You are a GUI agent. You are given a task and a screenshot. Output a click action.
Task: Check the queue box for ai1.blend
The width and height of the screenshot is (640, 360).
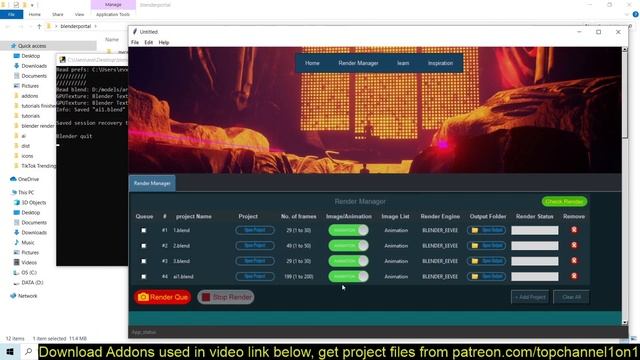[144, 276]
